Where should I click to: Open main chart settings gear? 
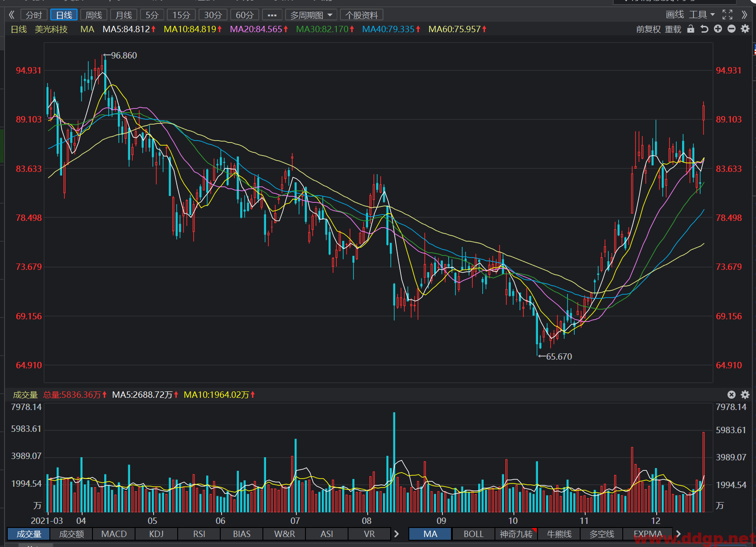coord(745,29)
